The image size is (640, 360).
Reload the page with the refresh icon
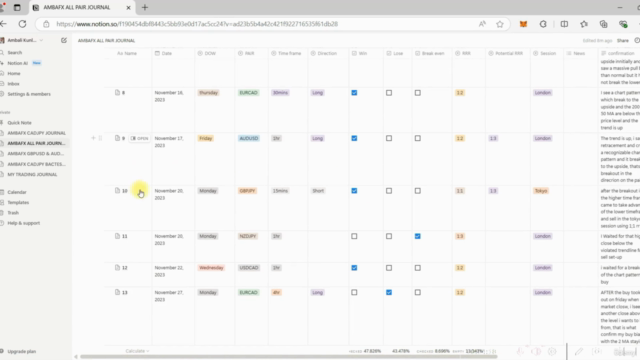22,24
